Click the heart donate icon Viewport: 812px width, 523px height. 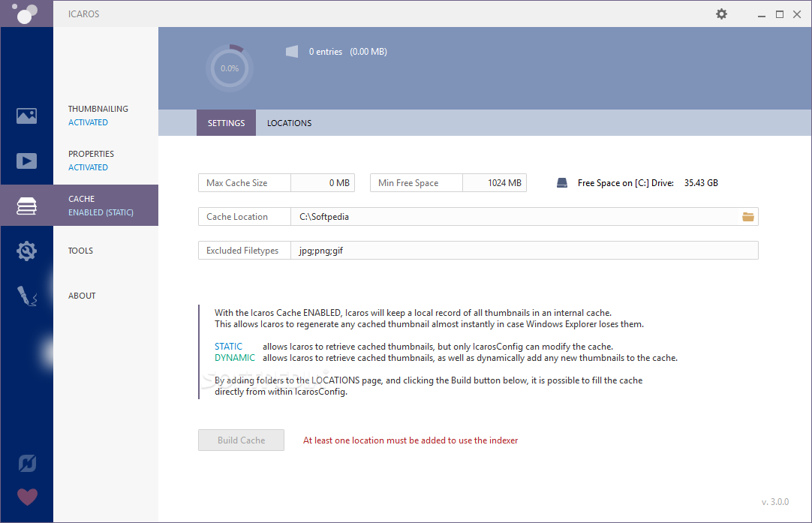pyautogui.click(x=27, y=497)
